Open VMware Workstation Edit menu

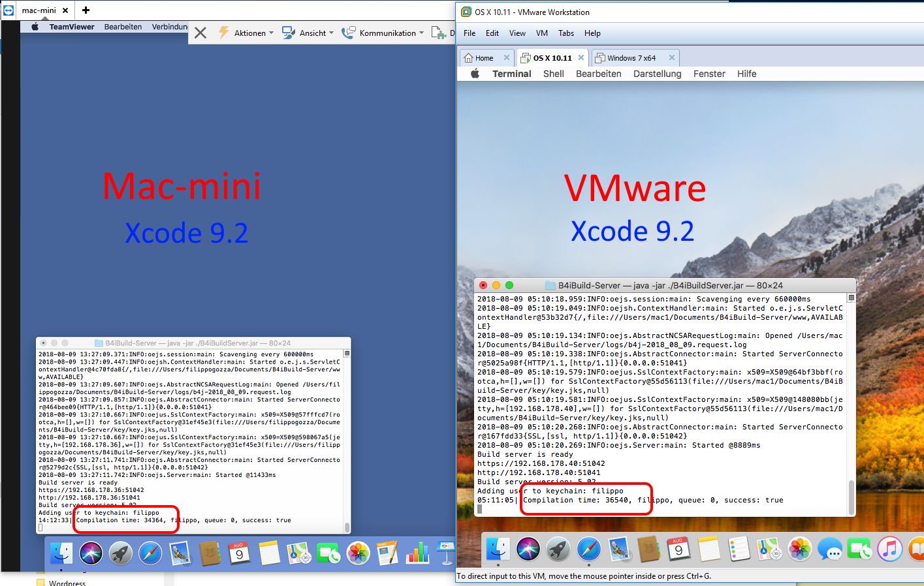pyautogui.click(x=492, y=33)
